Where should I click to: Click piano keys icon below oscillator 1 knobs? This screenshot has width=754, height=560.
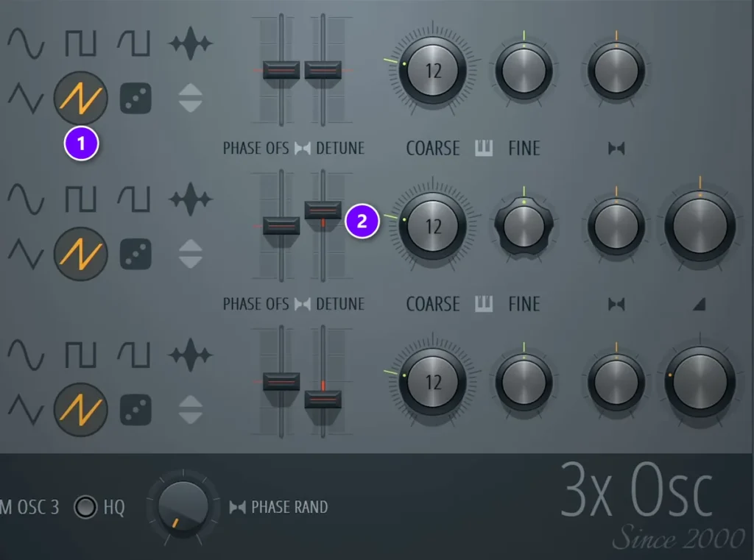pyautogui.click(x=484, y=148)
